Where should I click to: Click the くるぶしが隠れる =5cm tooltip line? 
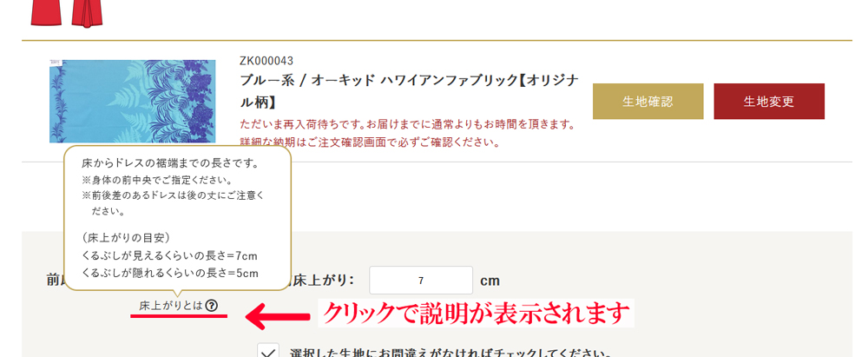click(170, 273)
